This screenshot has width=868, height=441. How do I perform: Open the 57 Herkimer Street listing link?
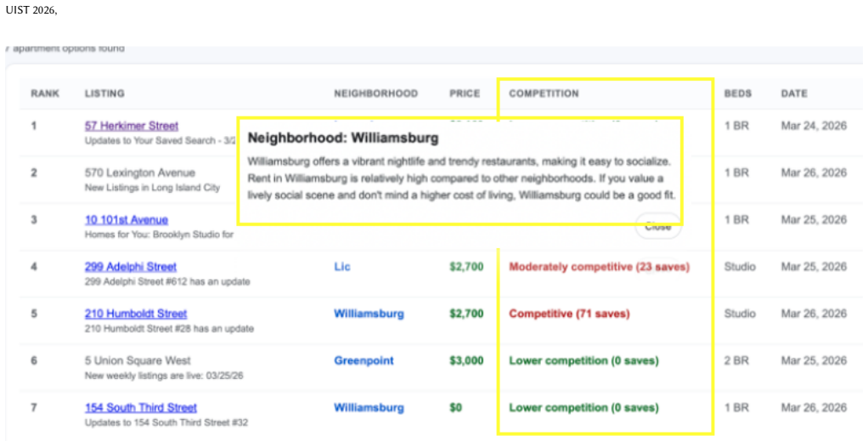click(x=132, y=126)
